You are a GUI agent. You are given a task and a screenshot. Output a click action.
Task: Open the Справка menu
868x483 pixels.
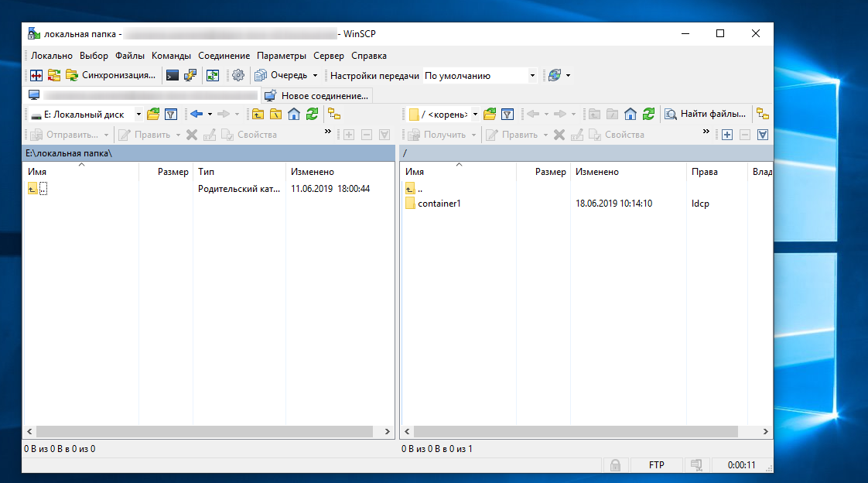click(x=369, y=56)
